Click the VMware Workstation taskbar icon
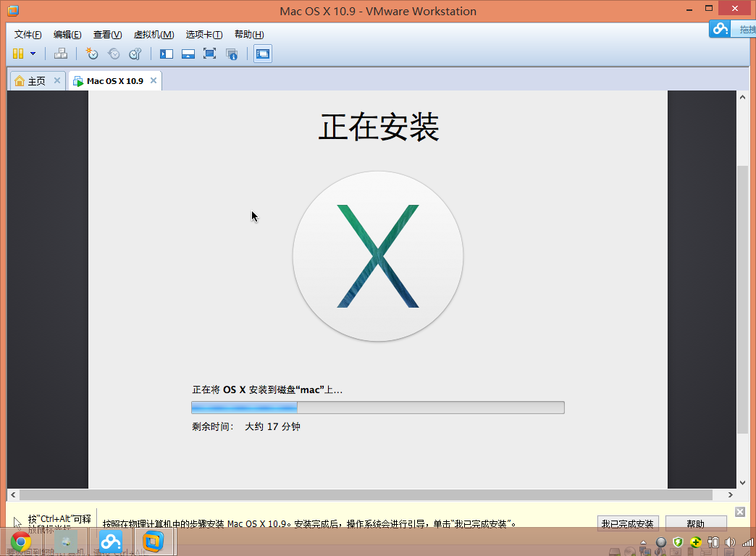The image size is (756, 556). [x=152, y=542]
